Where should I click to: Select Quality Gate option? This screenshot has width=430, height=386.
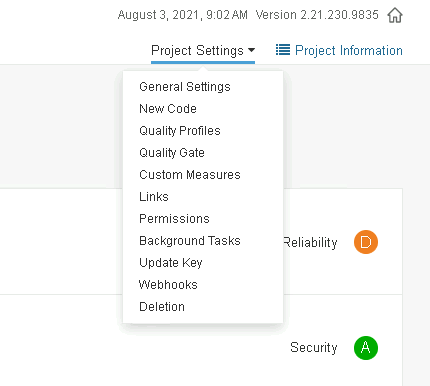pyautogui.click(x=172, y=153)
